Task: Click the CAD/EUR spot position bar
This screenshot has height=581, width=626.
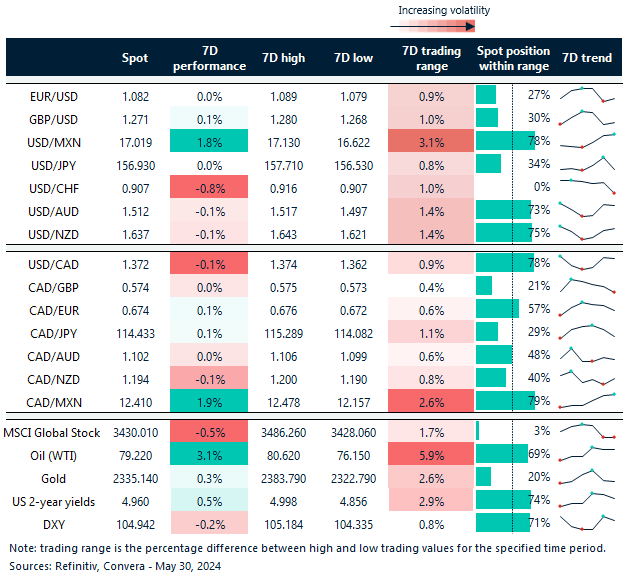Action: tap(497, 308)
